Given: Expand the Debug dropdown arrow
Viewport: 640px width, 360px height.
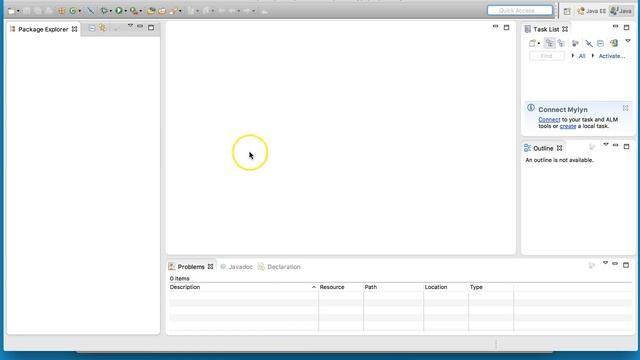Looking at the screenshot, I should tap(111, 11).
